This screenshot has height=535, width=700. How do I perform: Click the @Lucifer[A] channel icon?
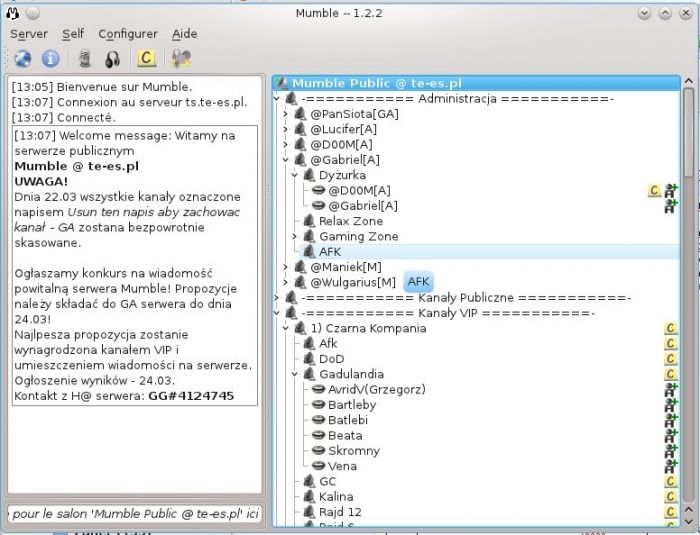point(300,129)
